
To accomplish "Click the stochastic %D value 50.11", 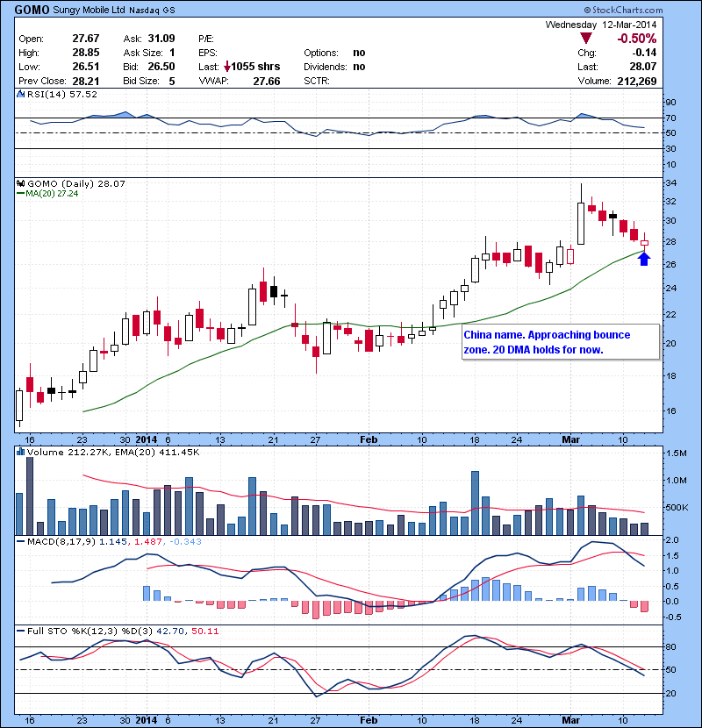I will click(204, 631).
